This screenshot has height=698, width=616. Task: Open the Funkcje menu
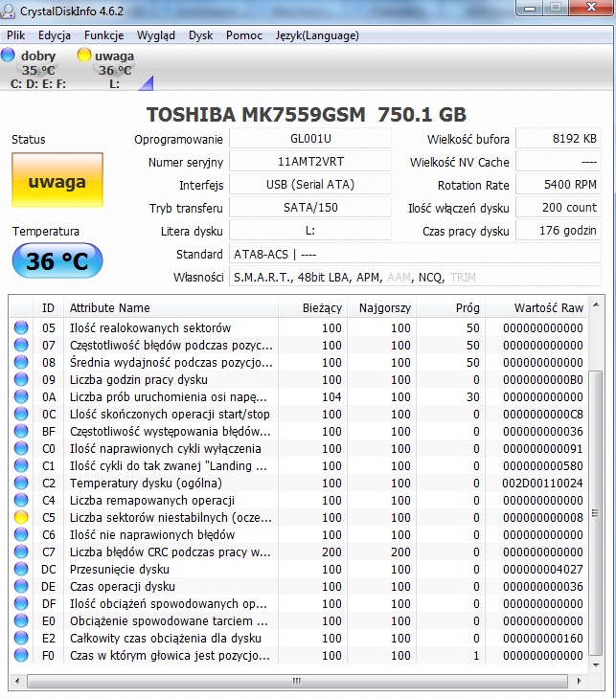pos(103,35)
